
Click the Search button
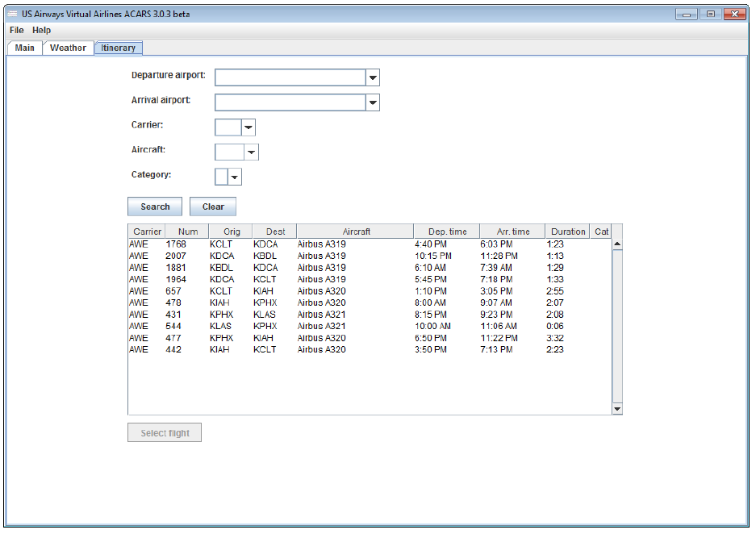[x=155, y=207]
